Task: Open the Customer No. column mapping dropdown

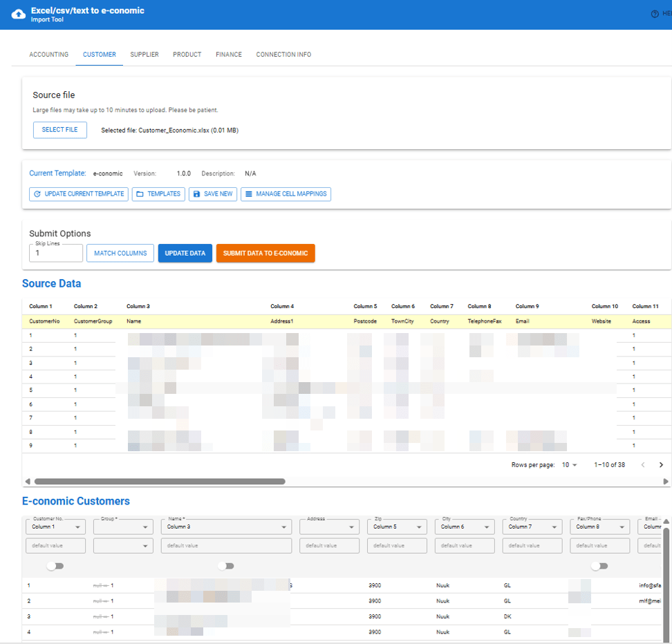Action: (x=55, y=527)
